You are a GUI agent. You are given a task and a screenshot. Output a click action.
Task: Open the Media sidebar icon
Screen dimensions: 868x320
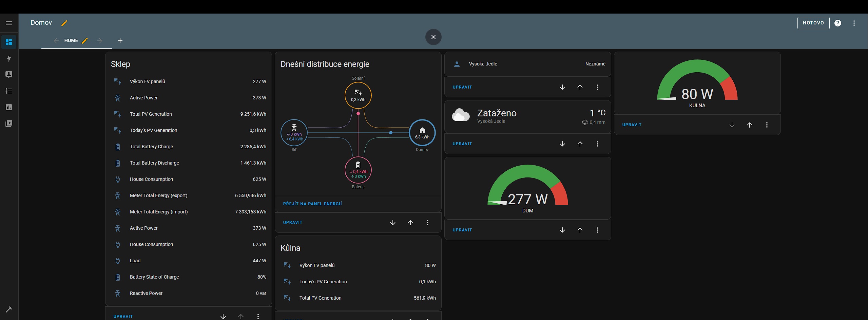coord(9,124)
